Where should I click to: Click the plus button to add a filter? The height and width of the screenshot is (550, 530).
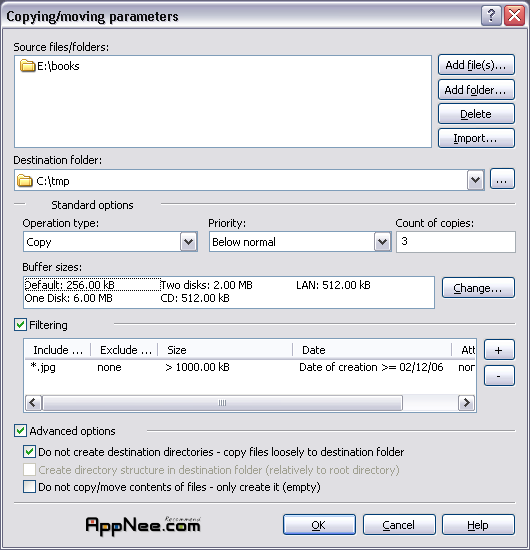click(499, 350)
